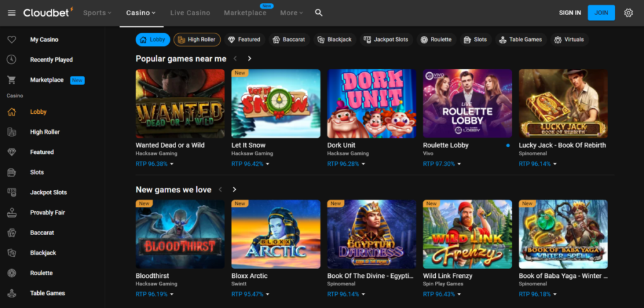
Task: Click the Jackpot Slots icon in sidebar
Action: coord(11,192)
